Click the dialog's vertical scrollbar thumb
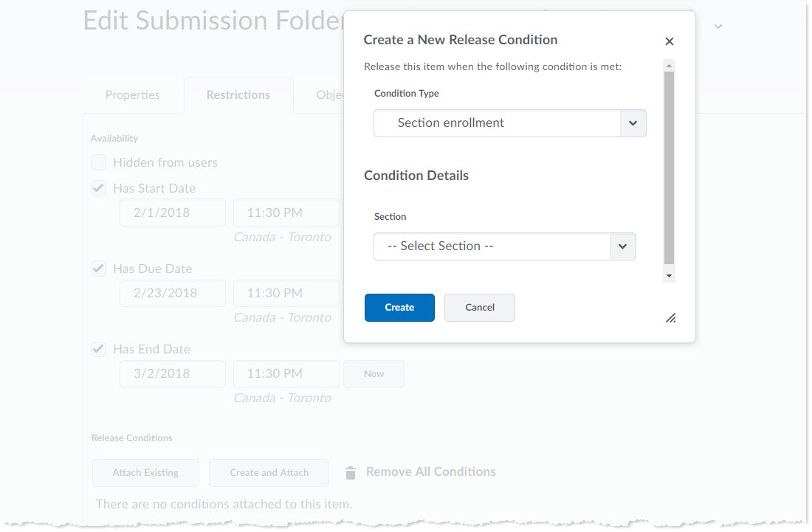The height and width of the screenshot is (532, 812). click(669, 167)
